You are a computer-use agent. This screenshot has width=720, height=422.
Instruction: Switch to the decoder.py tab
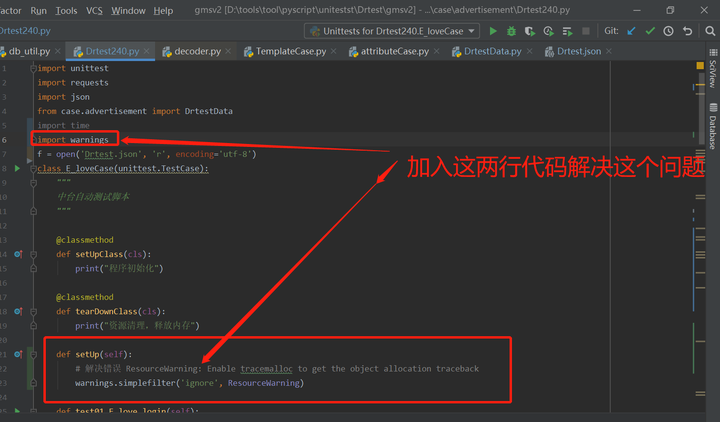click(x=197, y=51)
